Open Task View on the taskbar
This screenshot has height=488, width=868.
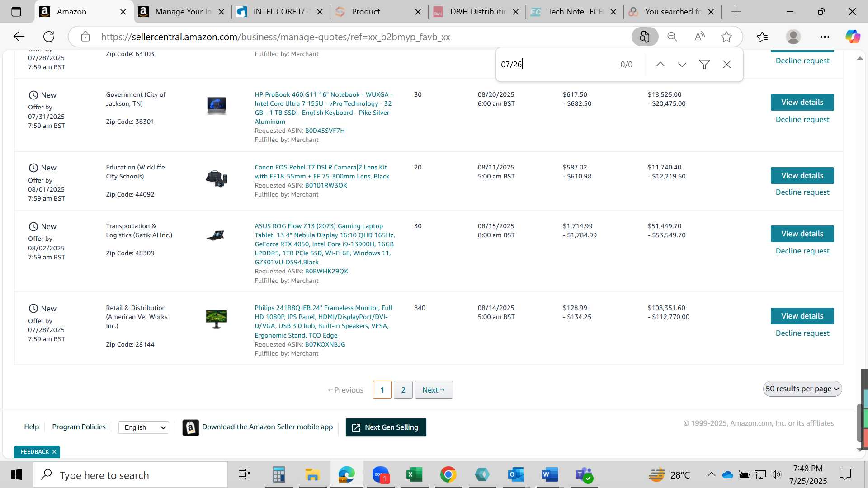coord(244,475)
